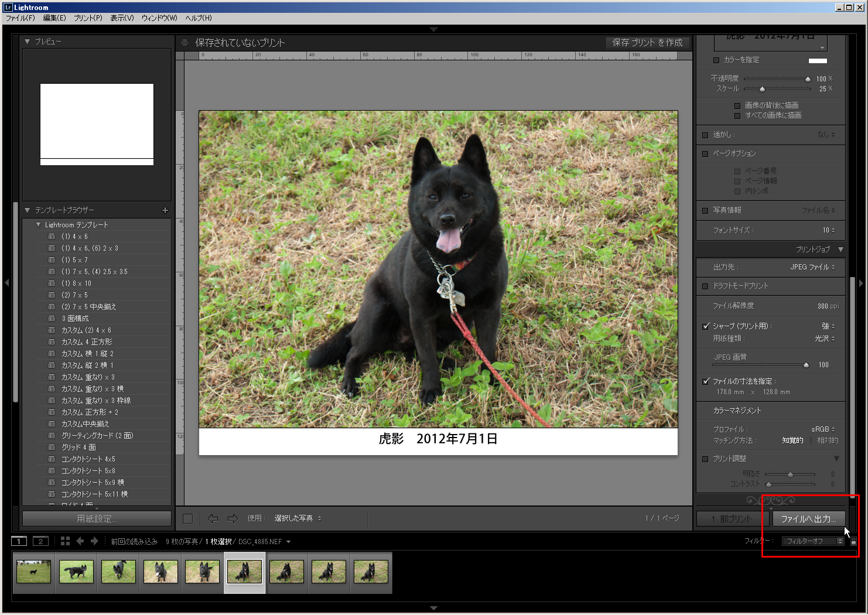Enable the カラーを指定 checkbox

(716, 60)
